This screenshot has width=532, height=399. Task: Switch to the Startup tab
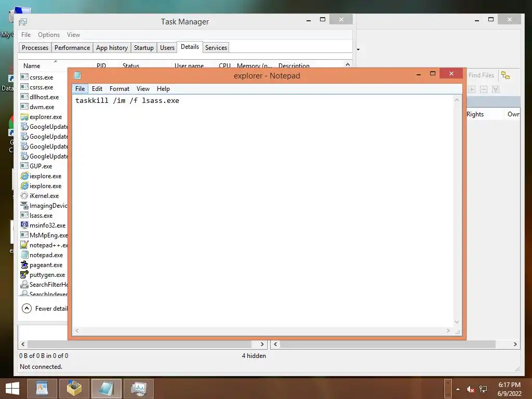pos(144,47)
